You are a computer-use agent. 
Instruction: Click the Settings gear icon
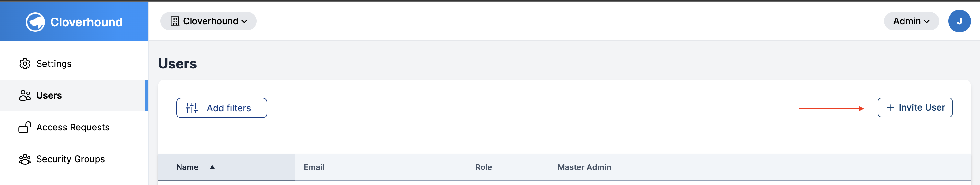[25, 64]
